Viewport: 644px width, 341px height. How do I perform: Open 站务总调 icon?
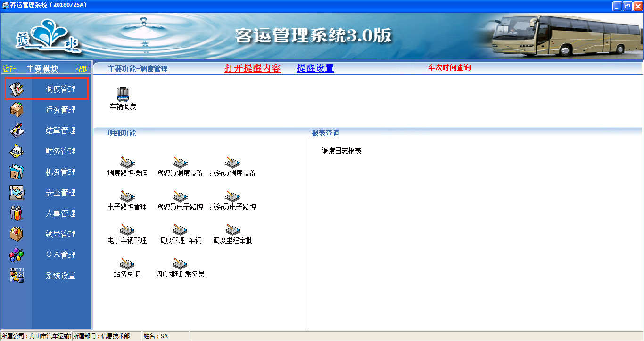127,264
